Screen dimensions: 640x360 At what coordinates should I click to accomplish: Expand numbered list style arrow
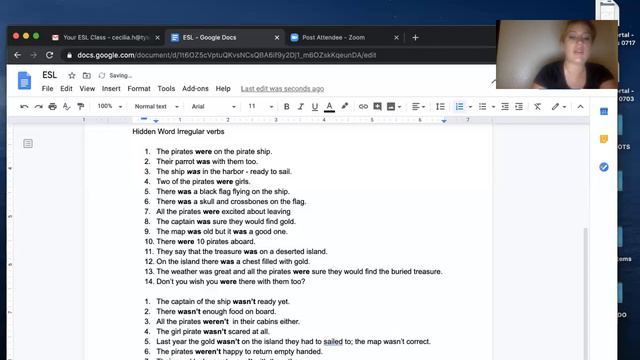tap(470, 107)
